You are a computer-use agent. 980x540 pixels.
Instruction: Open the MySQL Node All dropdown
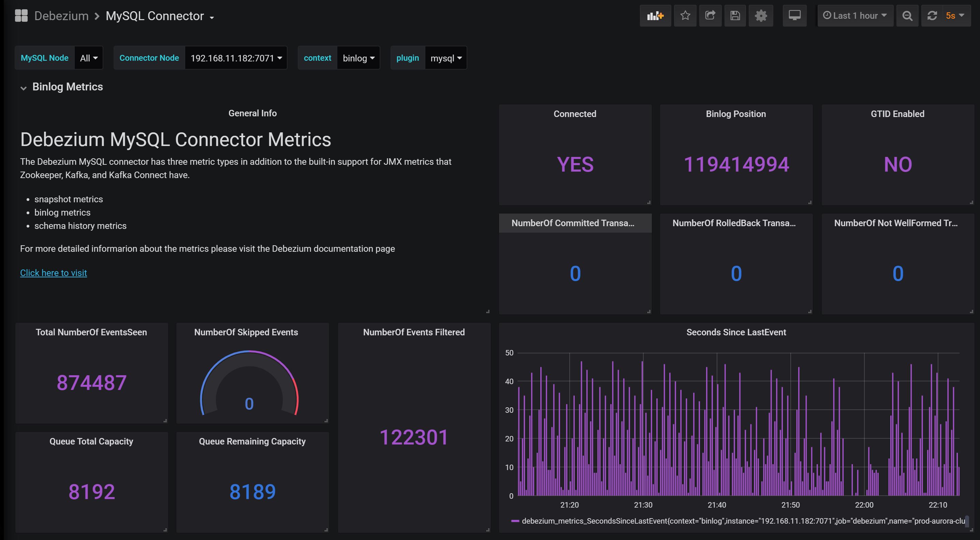pos(89,58)
